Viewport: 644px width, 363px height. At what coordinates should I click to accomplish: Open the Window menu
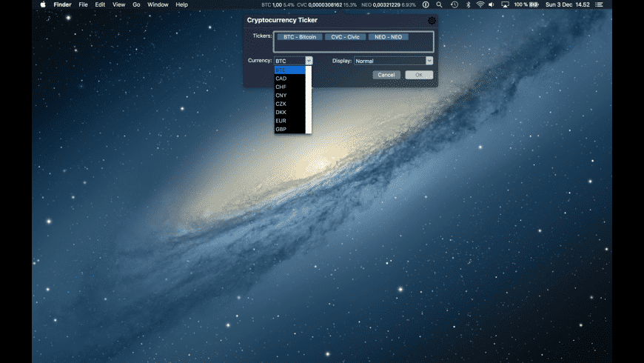click(x=158, y=4)
